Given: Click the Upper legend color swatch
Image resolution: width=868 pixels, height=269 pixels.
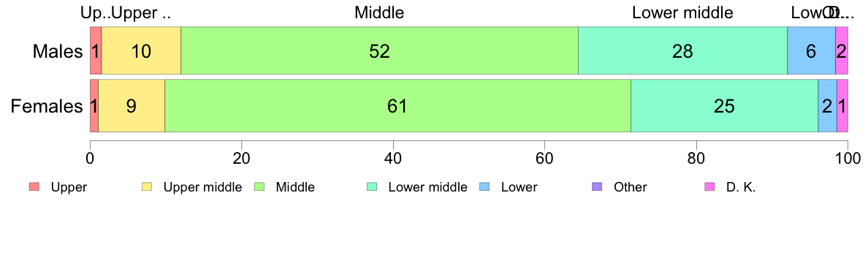Looking at the screenshot, I should pyautogui.click(x=34, y=187).
